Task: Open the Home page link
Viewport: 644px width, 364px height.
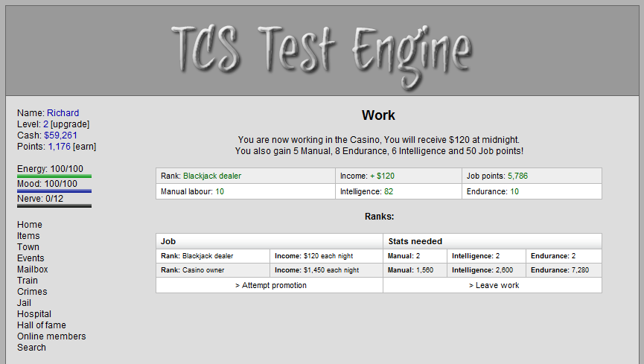Action: point(30,225)
